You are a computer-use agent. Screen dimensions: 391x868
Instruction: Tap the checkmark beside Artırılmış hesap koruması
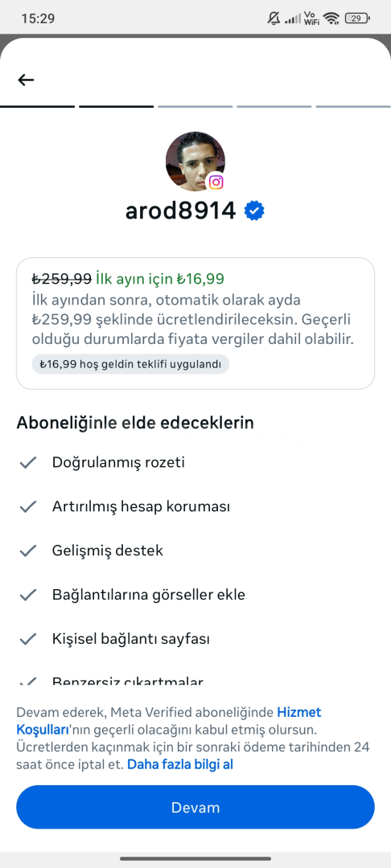27,506
